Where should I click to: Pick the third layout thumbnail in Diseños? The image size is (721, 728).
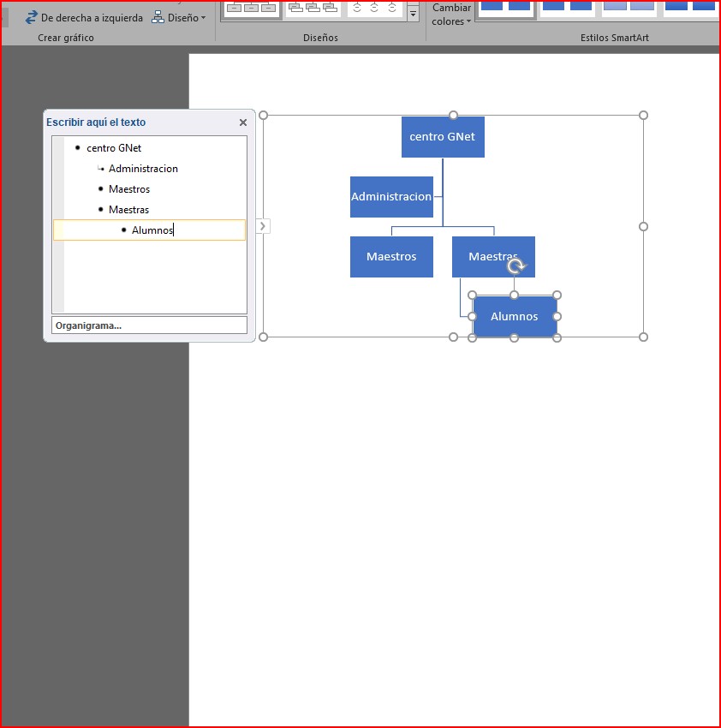[374, 8]
